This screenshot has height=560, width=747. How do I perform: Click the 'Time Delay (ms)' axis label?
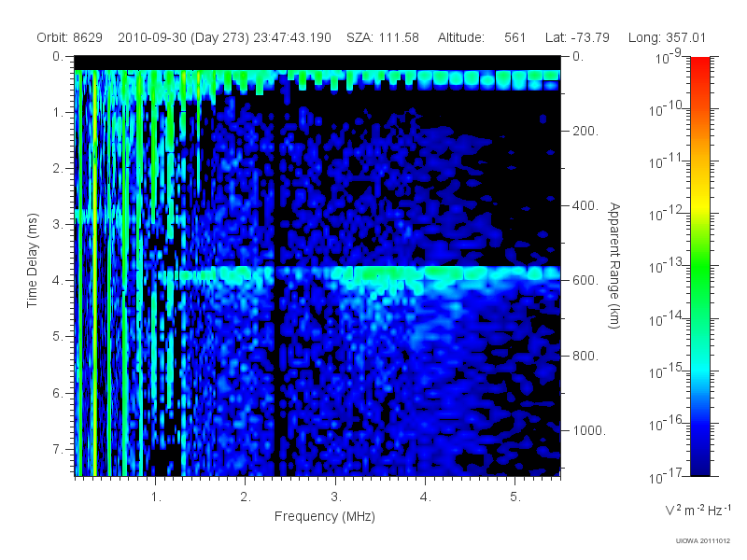(32, 260)
